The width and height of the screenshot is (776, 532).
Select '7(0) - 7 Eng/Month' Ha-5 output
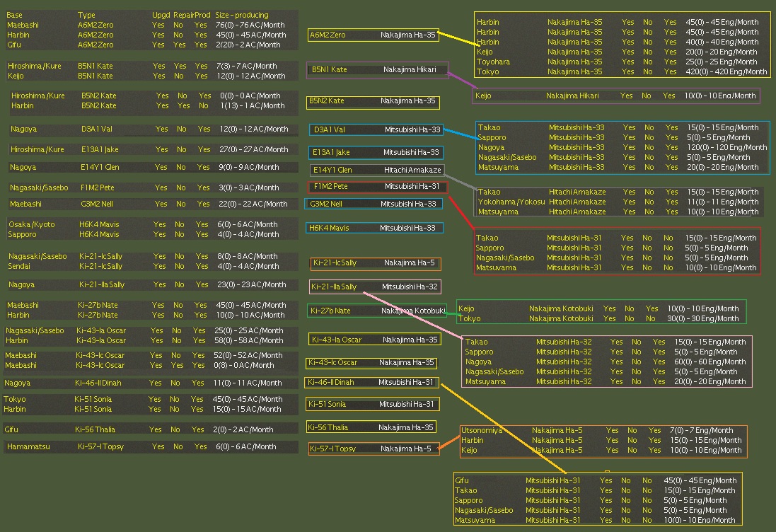tap(701, 431)
